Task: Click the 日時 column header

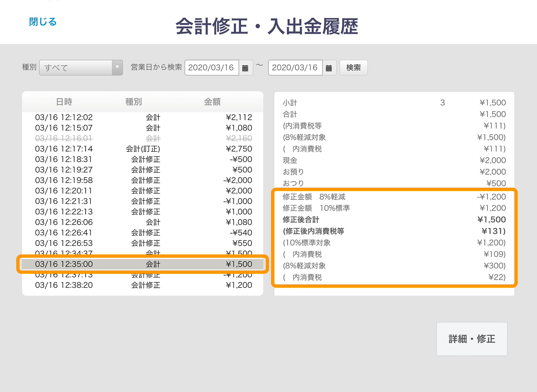Action: (x=64, y=102)
